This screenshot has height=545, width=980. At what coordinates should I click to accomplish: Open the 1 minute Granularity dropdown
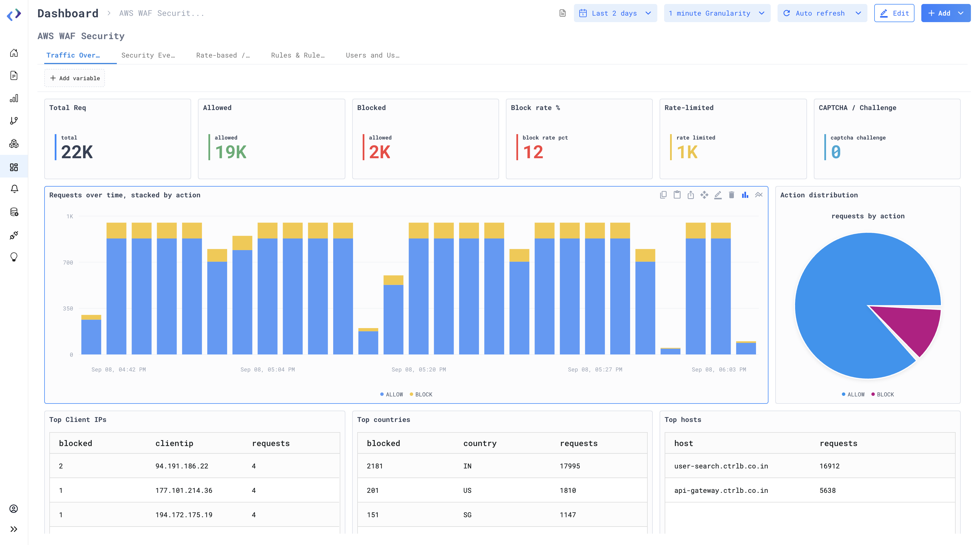717,13
